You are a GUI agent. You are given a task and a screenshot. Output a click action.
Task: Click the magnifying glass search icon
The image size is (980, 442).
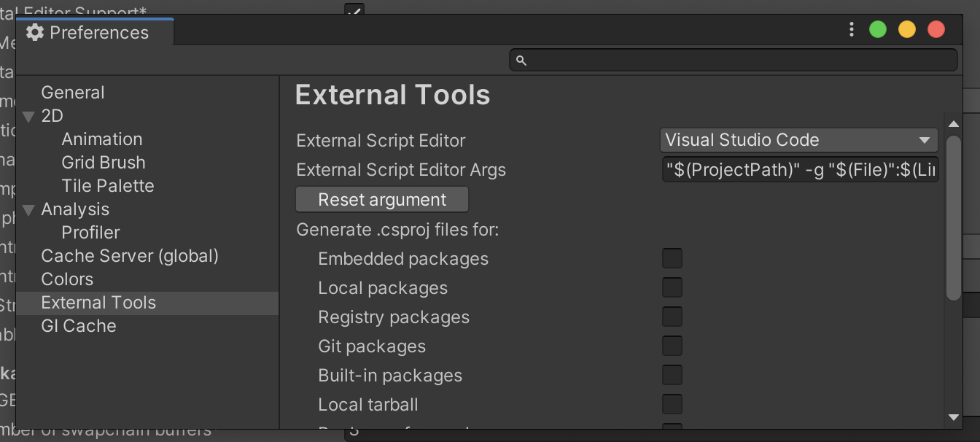(521, 60)
